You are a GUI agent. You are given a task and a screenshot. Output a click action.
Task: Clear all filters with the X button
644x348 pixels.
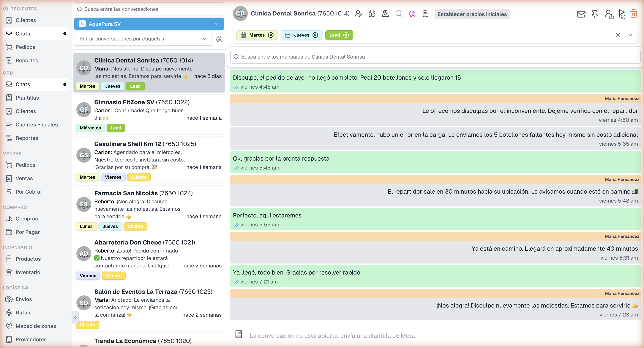618,35
